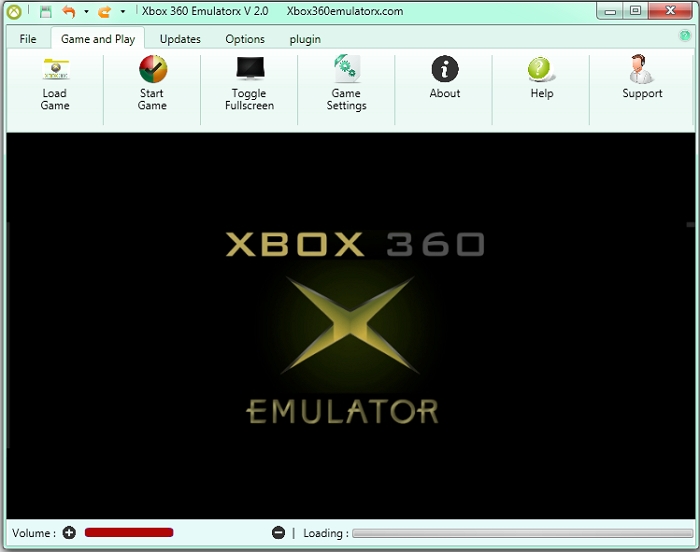The image size is (700, 552).
Task: Start the game with Start Game icon
Action: click(153, 69)
